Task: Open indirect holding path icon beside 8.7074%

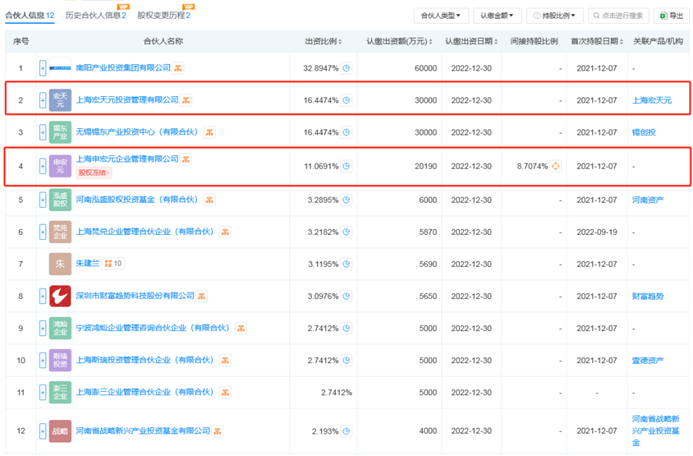Action: 556,166
